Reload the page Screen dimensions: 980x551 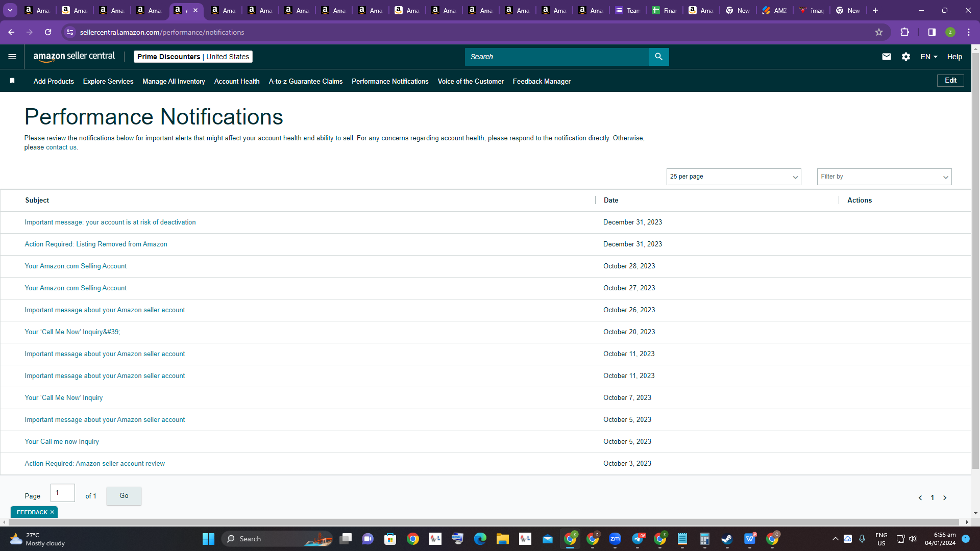tap(48, 32)
